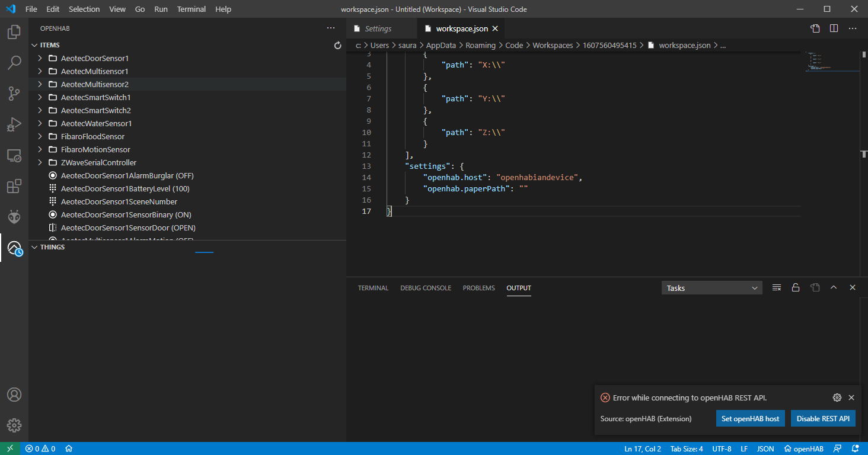Switch to the PROBLEMS panel tab

click(x=478, y=288)
